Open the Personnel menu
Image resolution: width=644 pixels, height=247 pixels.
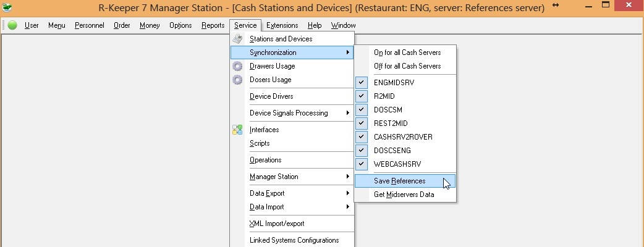90,25
